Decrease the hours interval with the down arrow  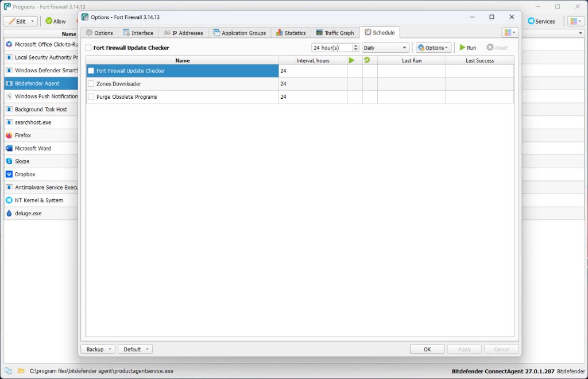(x=356, y=50)
